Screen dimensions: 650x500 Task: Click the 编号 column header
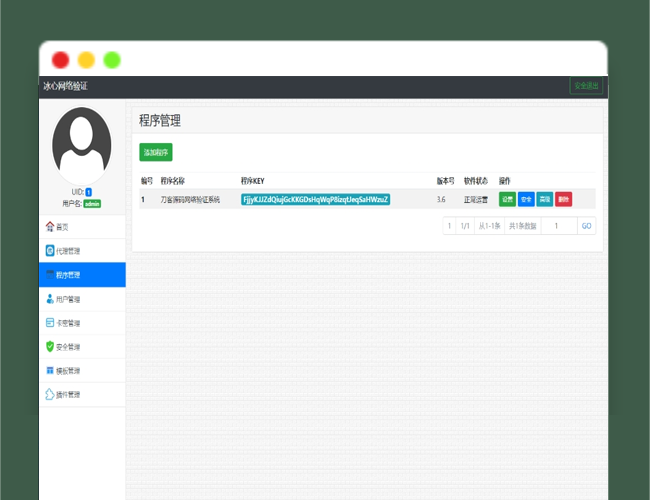click(x=147, y=181)
